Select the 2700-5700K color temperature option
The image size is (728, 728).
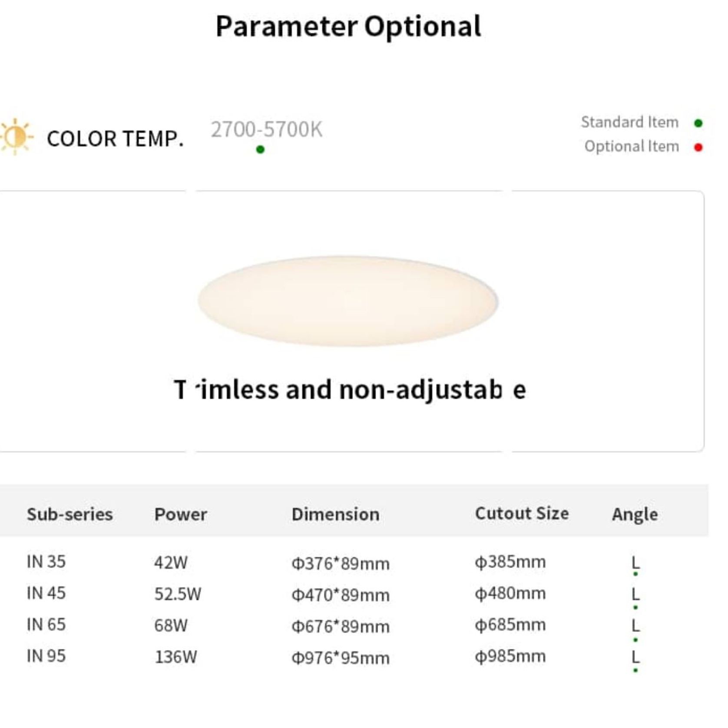[x=267, y=129]
